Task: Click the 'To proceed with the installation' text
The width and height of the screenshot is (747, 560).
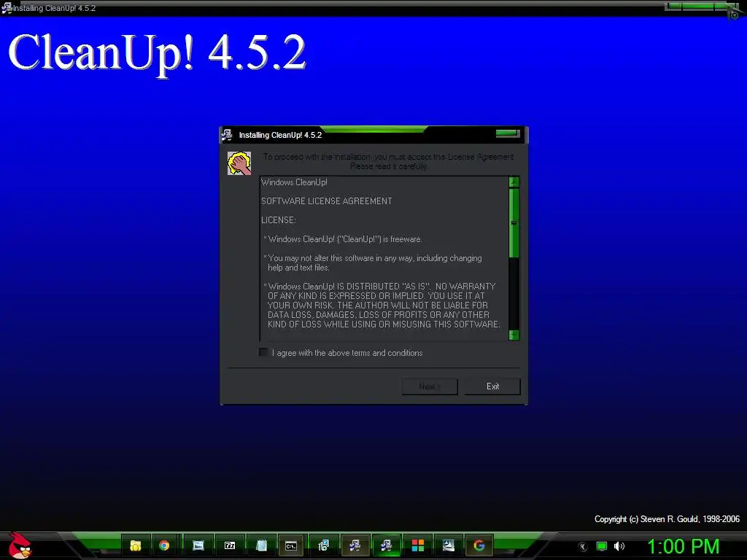Action: (388, 161)
